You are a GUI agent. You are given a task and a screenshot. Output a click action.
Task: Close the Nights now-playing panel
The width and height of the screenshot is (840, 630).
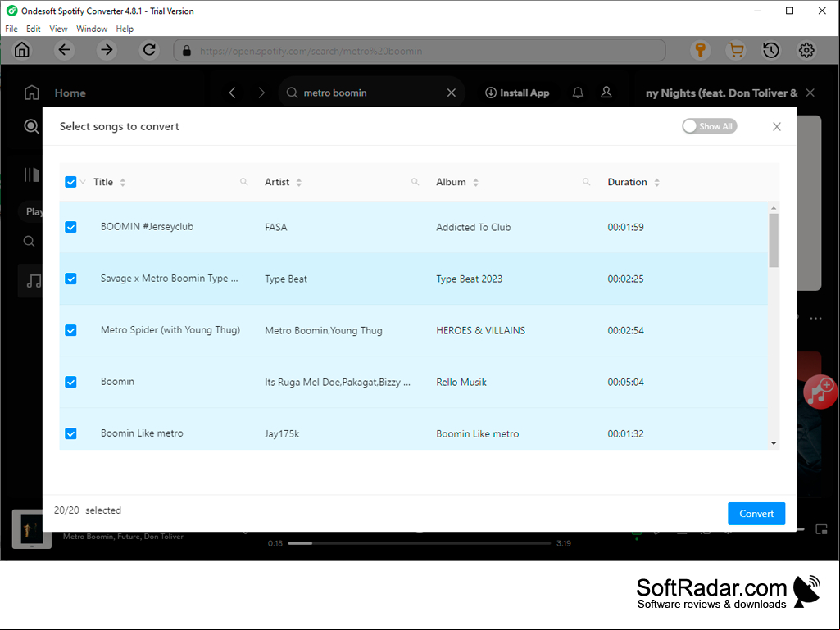click(810, 93)
